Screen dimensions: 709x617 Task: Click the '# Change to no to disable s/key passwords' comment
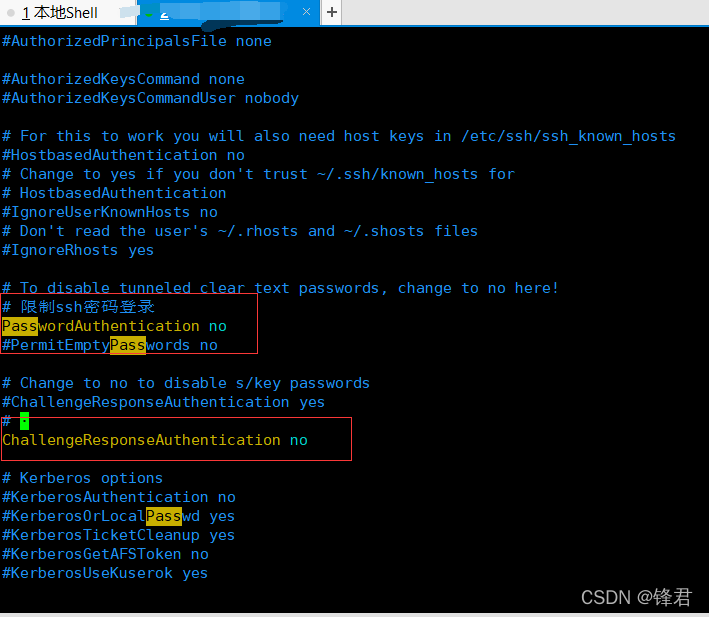pyautogui.click(x=186, y=383)
